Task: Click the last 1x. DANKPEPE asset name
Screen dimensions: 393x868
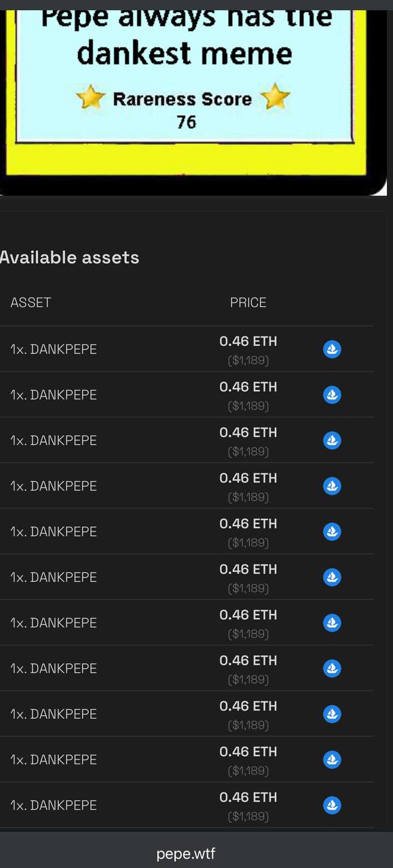Action: point(54,805)
